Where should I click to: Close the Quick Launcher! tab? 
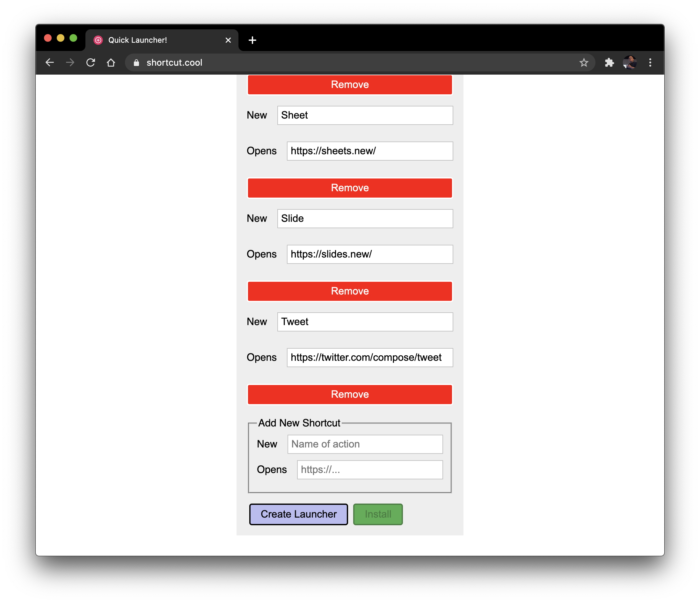(228, 40)
